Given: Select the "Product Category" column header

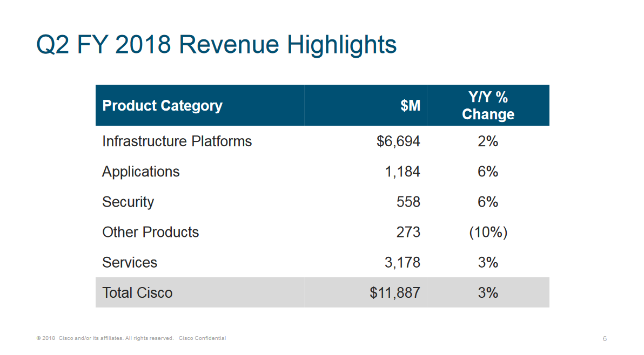Looking at the screenshot, I should tap(162, 106).
